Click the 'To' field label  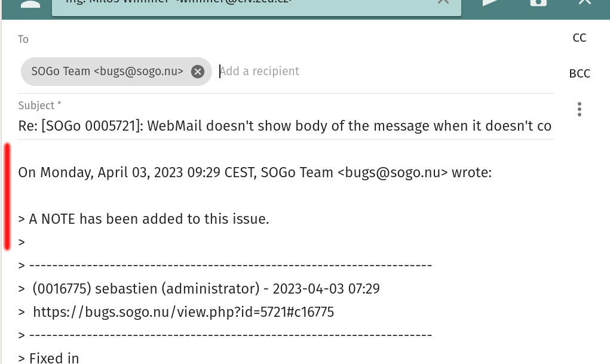(23, 39)
